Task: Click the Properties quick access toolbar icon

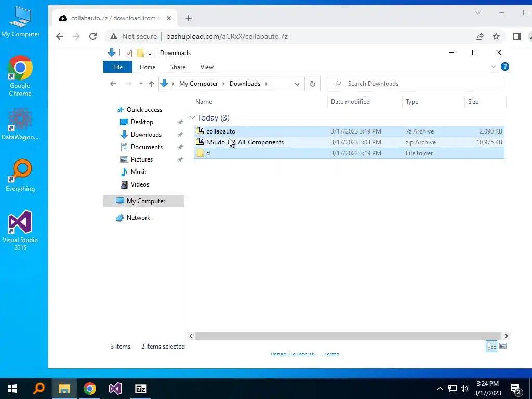Action: (129, 53)
